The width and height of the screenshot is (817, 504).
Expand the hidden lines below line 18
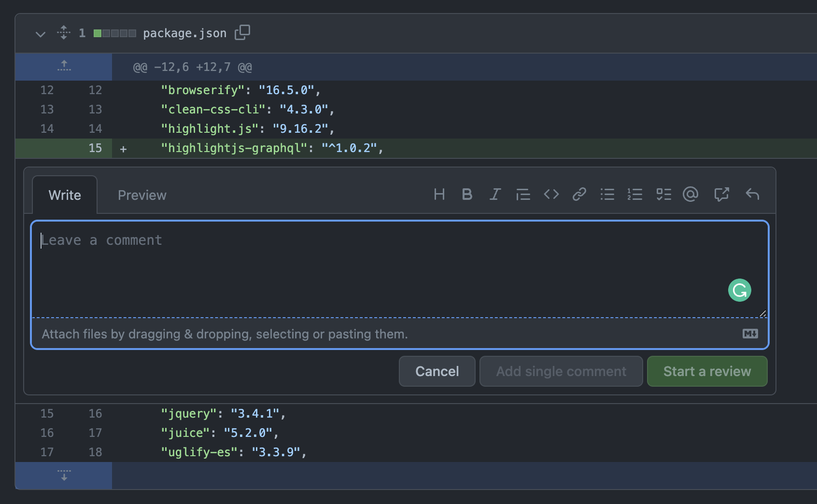point(64,476)
